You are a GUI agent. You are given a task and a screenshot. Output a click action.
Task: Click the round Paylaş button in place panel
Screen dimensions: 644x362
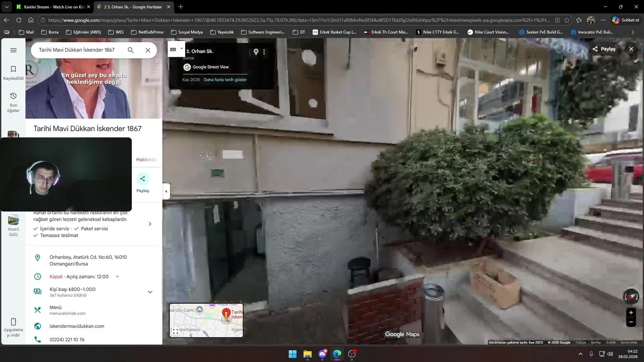[143, 178]
